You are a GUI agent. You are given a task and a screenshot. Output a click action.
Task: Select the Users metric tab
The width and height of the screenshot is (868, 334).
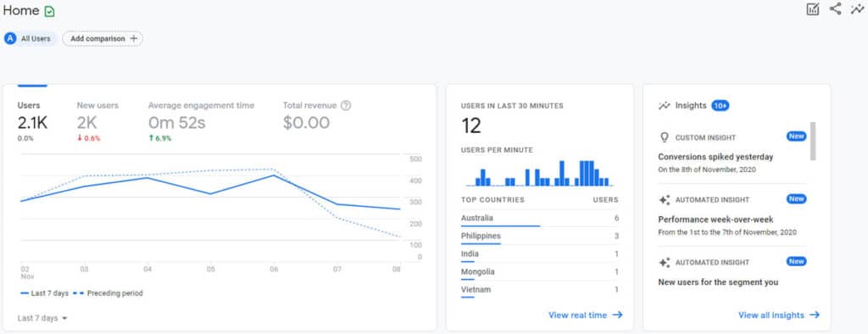pyautogui.click(x=32, y=121)
